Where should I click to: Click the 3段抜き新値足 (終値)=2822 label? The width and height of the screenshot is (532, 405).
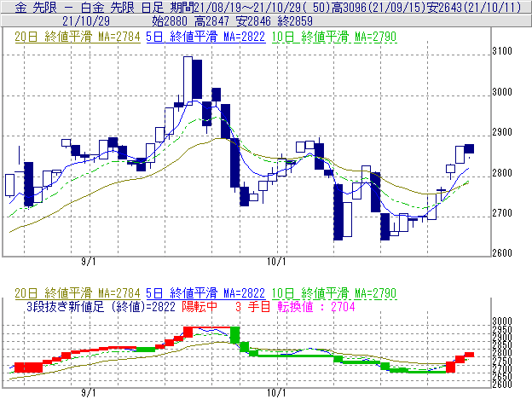coord(101,307)
